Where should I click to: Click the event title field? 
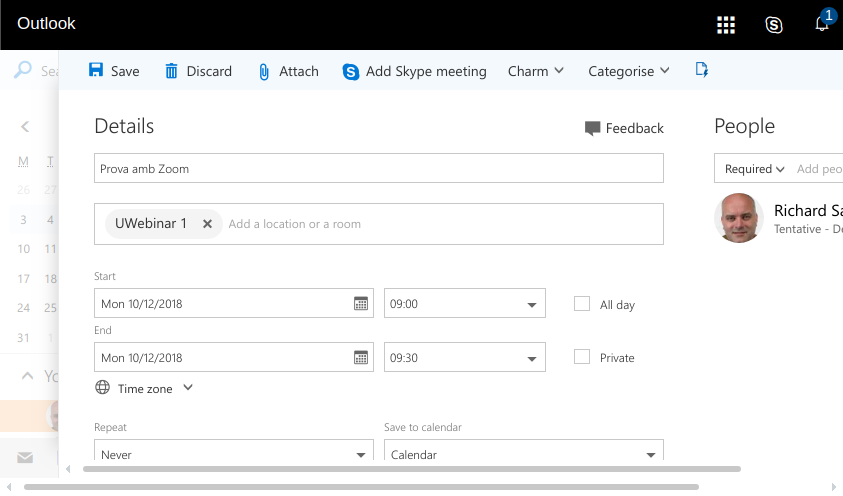(x=378, y=168)
